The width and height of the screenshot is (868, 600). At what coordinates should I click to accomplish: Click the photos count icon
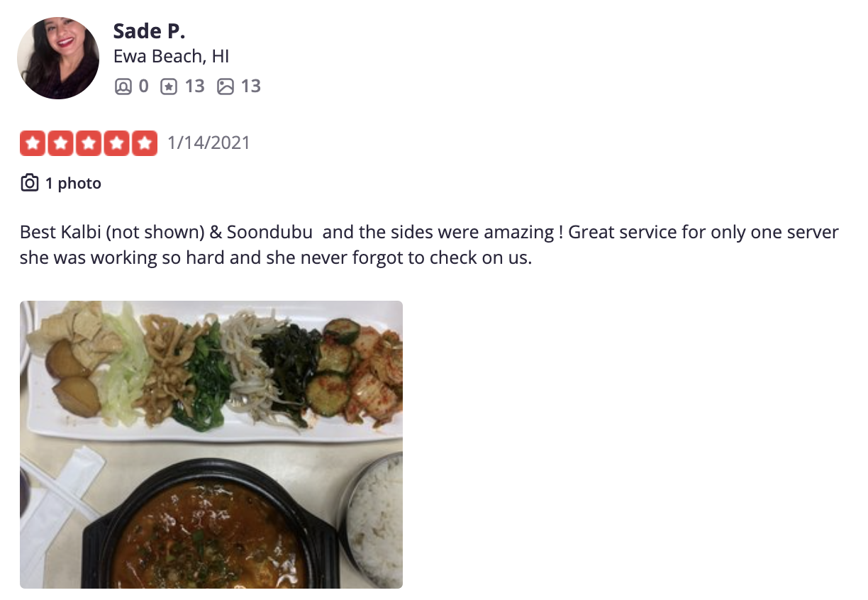point(225,87)
